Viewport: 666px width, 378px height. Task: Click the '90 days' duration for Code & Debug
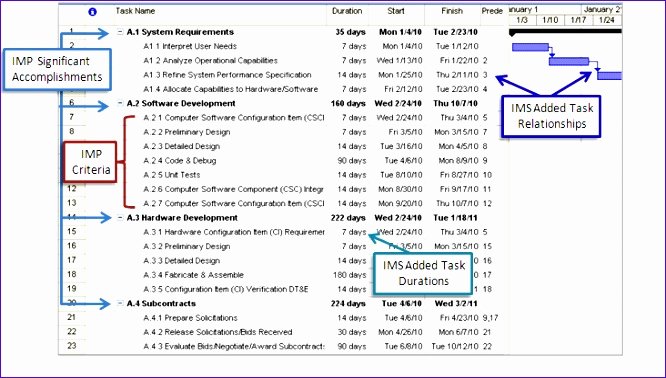(x=351, y=161)
